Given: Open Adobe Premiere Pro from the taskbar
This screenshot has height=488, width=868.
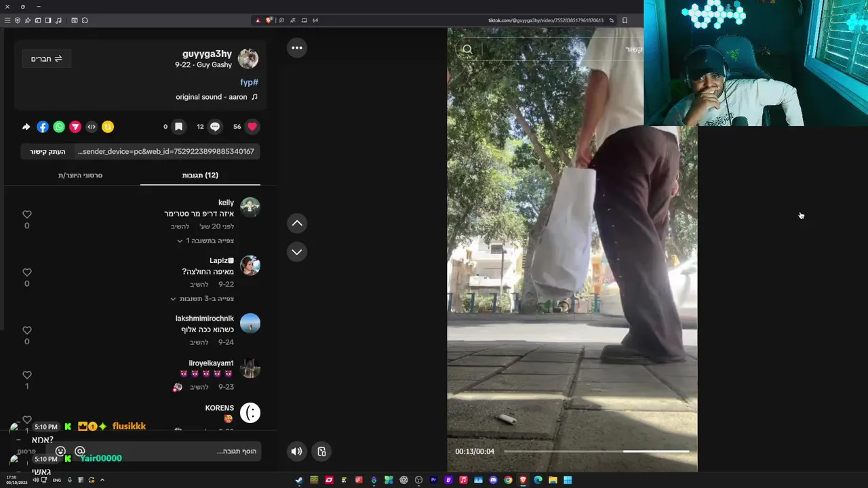Looking at the screenshot, I should coord(433,480).
